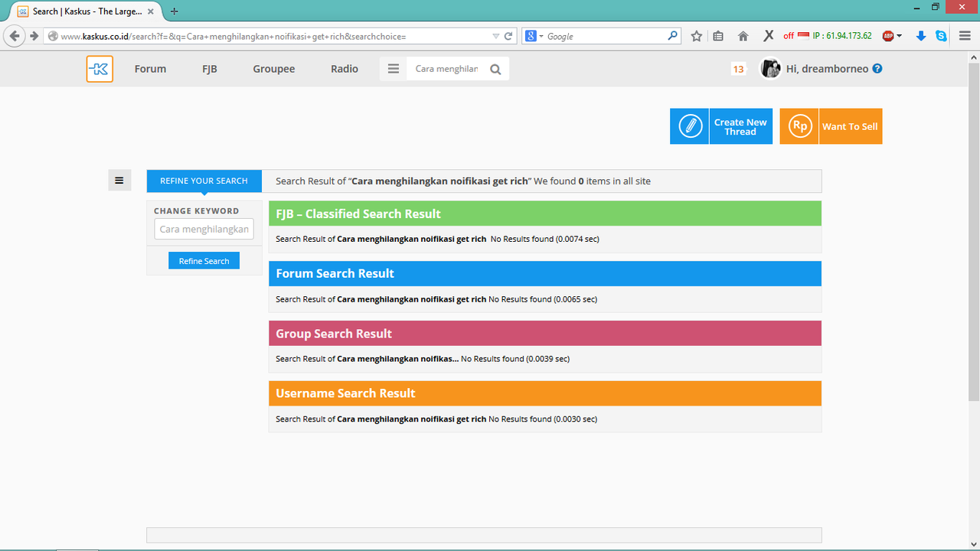Open the URL bar history dropdown
The width and height of the screenshot is (980, 551).
(x=495, y=36)
